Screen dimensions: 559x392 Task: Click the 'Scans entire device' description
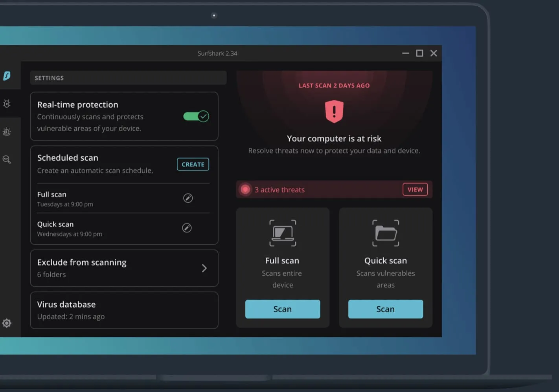click(282, 279)
